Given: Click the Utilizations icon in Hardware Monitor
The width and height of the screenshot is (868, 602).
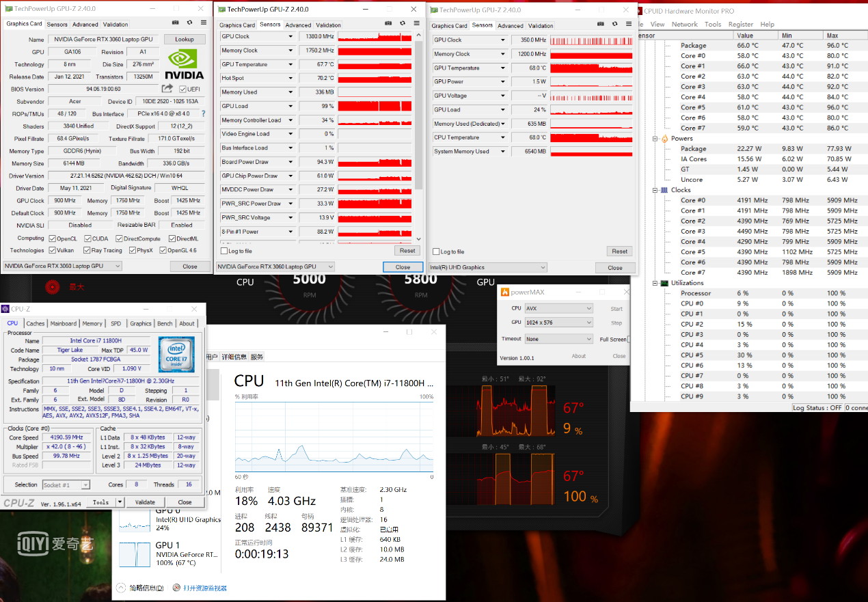Looking at the screenshot, I should (664, 283).
